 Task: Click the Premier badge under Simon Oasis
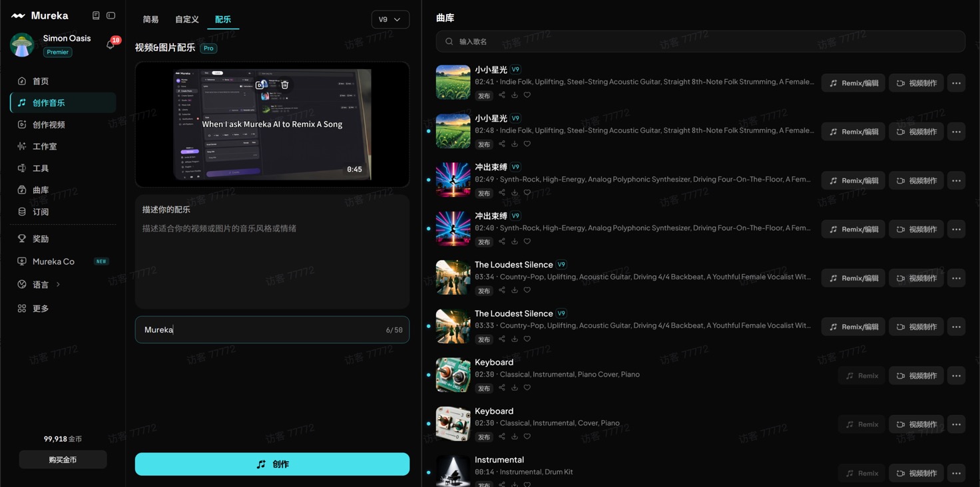[58, 52]
